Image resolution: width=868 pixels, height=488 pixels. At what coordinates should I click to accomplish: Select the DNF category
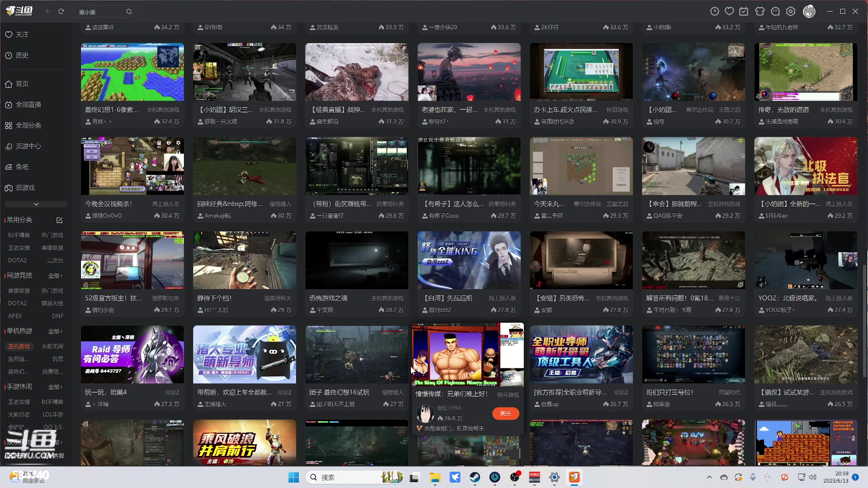57,316
